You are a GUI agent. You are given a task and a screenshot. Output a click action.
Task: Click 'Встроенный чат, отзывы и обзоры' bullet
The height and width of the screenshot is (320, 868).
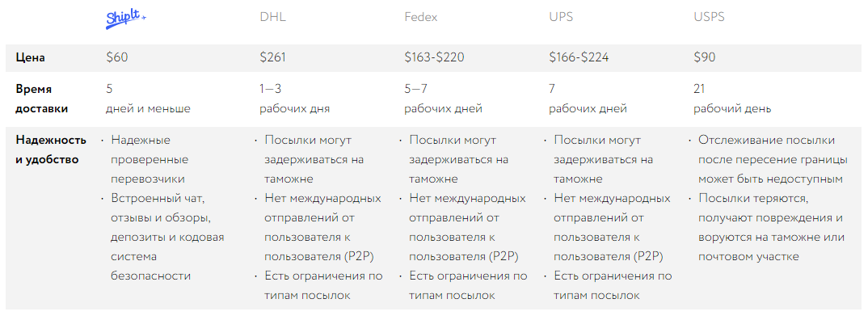click(x=167, y=237)
